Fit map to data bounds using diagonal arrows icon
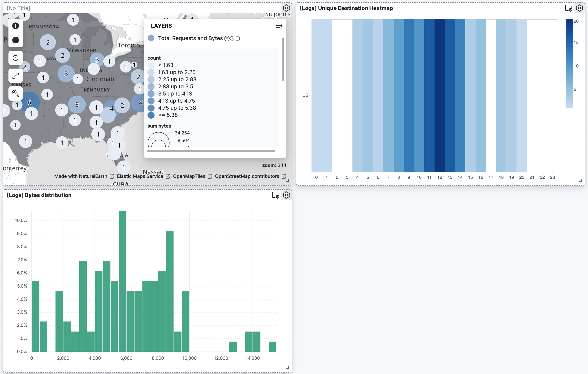Screen dimensions: 588x374 [x=15, y=76]
